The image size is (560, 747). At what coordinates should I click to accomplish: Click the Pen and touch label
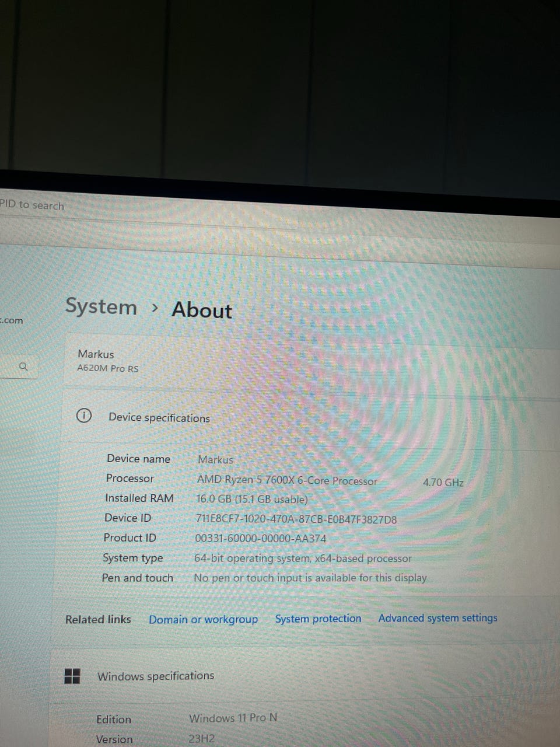click(x=138, y=578)
